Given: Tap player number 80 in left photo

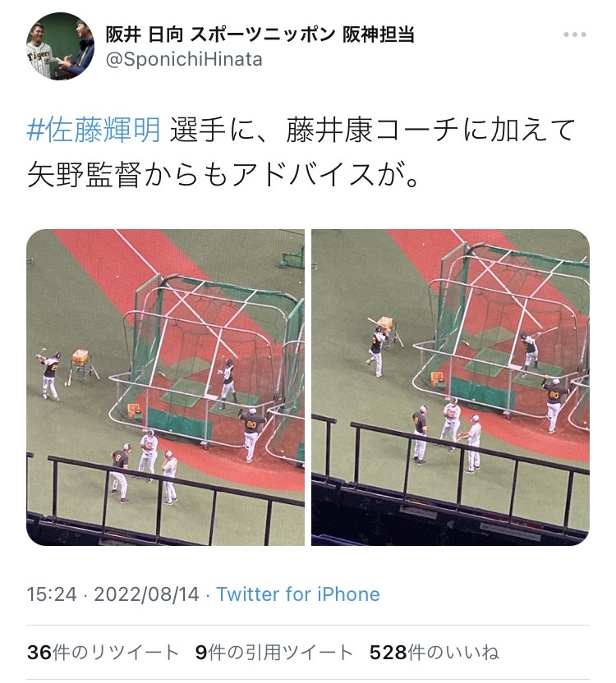Looking at the screenshot, I should coord(252,433).
